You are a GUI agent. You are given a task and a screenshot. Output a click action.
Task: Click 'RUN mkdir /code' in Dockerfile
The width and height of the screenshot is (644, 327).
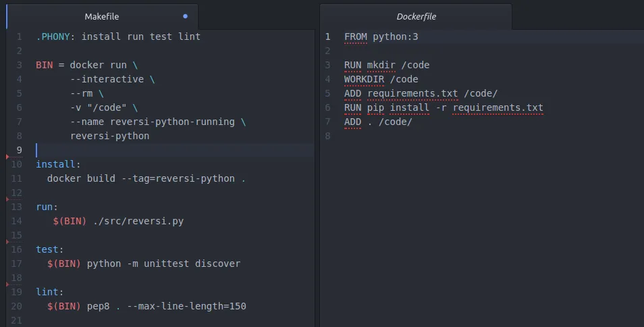coord(387,65)
